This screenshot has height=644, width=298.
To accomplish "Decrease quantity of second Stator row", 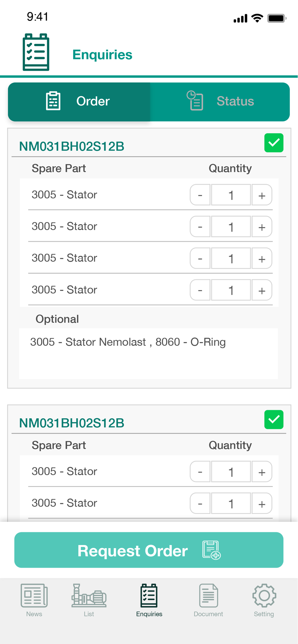I will [x=200, y=227].
